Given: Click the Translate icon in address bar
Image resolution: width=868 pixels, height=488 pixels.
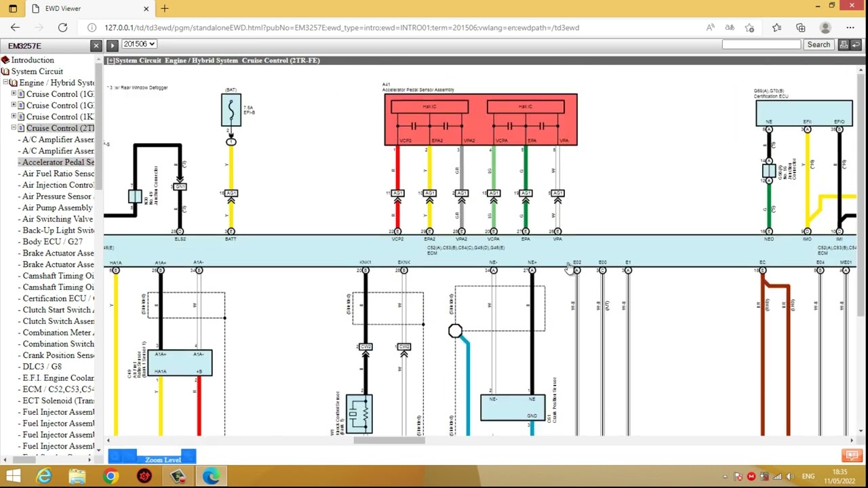Looking at the screenshot, I should [730, 28].
